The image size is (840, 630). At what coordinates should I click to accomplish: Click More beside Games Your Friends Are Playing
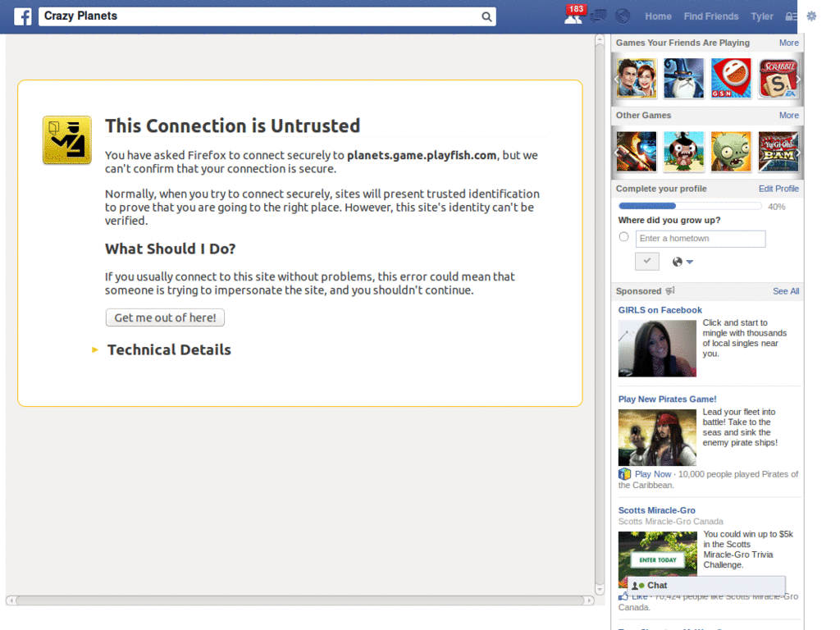788,43
